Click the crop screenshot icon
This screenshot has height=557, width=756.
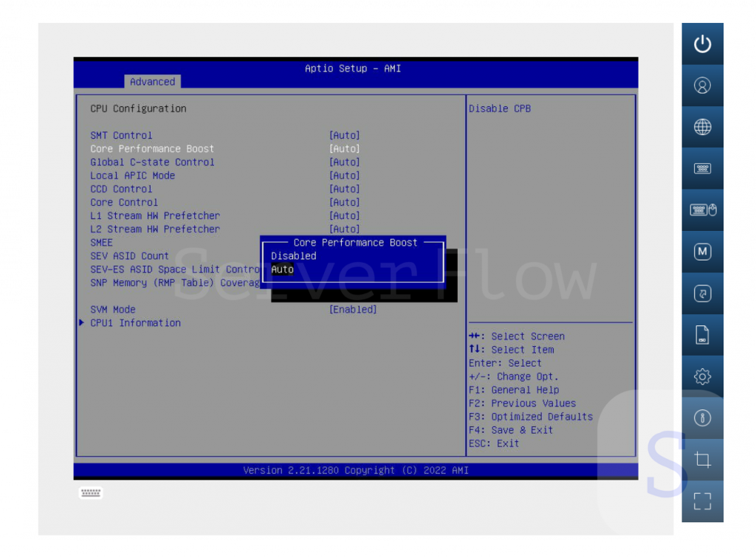(x=702, y=460)
